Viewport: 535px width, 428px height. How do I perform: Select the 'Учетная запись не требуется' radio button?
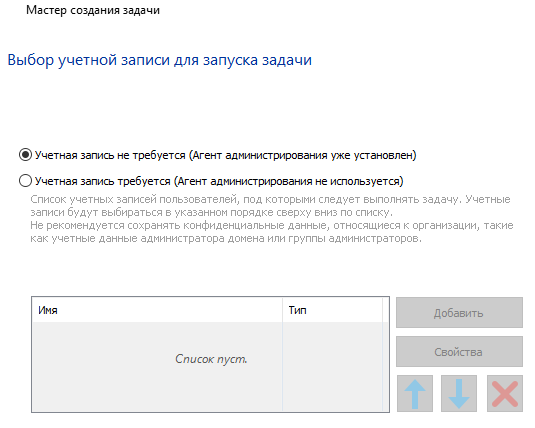(x=25, y=155)
